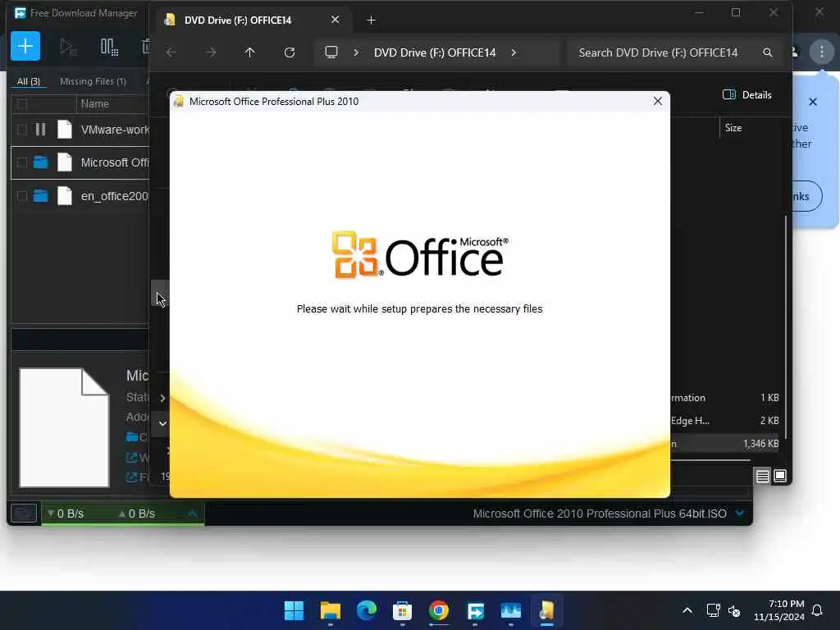Image resolution: width=840 pixels, height=630 pixels.
Task: Open File Explorer from the taskbar
Action: point(330,610)
